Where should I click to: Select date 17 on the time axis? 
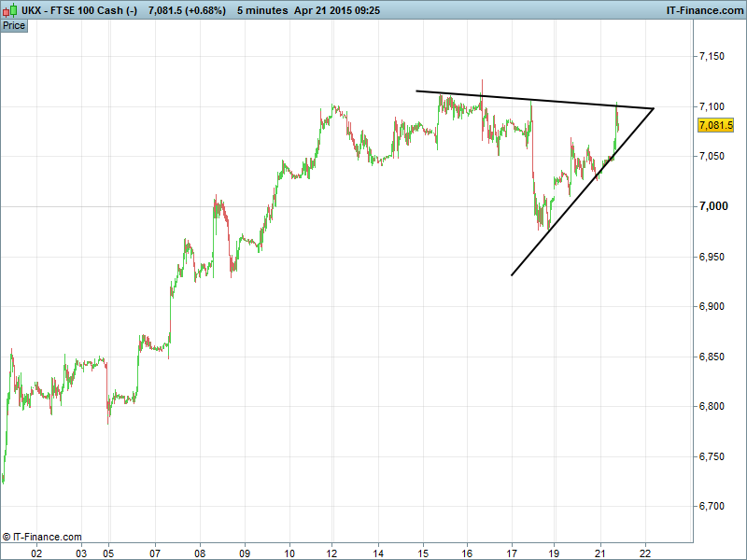(512, 552)
